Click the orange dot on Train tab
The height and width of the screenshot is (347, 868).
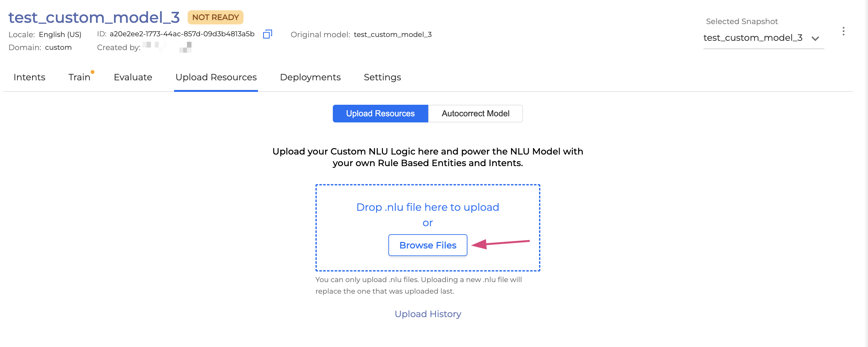pos(92,72)
